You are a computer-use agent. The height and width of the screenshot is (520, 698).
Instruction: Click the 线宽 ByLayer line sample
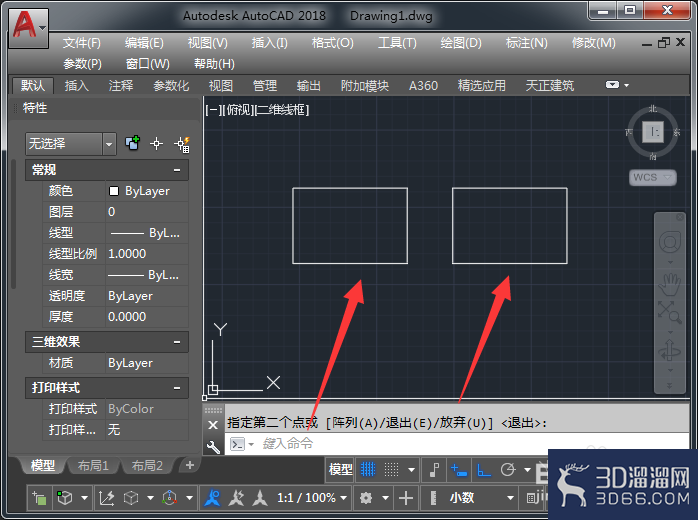(x=147, y=275)
